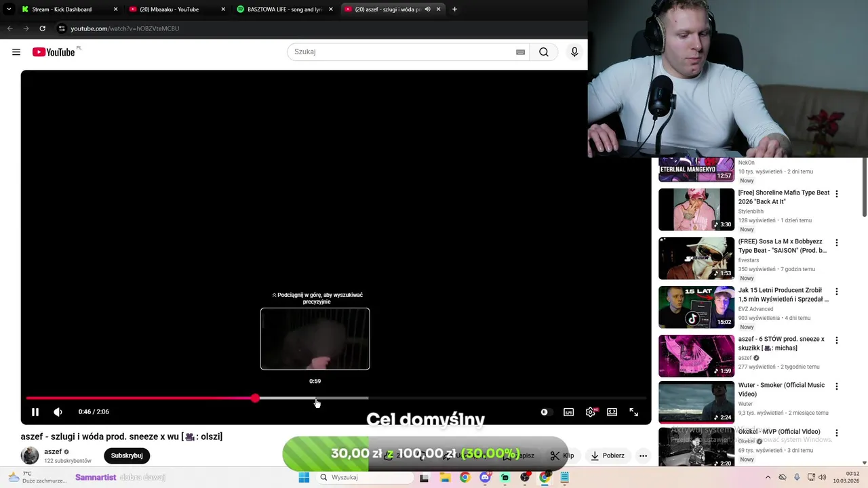Image resolution: width=868 pixels, height=488 pixels.
Task: Open the aszef channel avatar
Action: [30, 455]
